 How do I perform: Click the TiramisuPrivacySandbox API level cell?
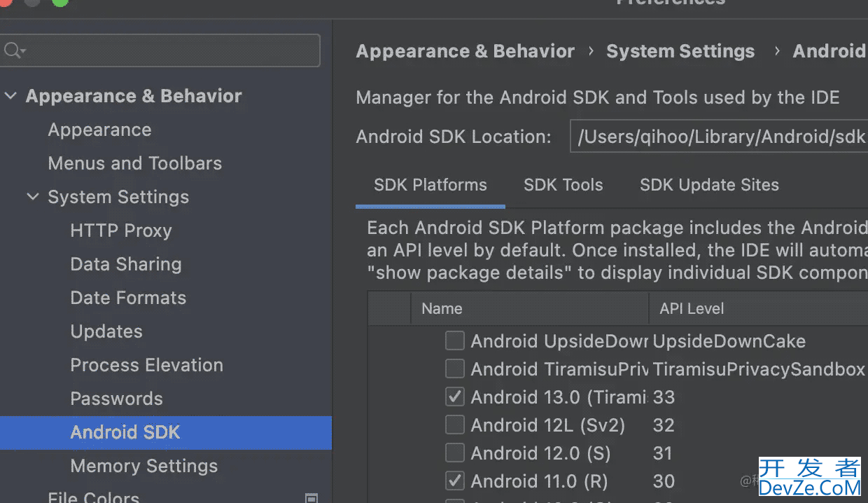pos(759,369)
